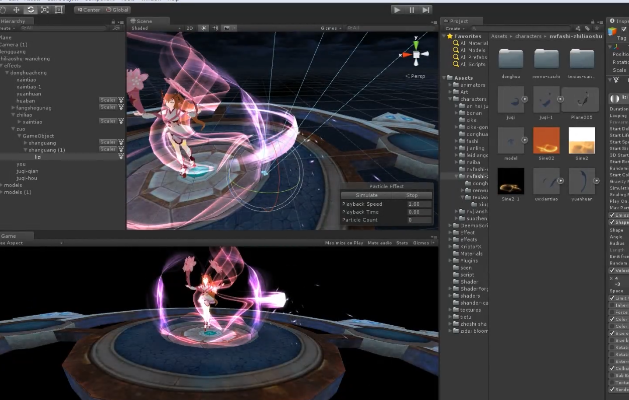The image size is (629, 400).
Task: Click the scene orientation gizmo
Action: pyautogui.click(x=416, y=53)
